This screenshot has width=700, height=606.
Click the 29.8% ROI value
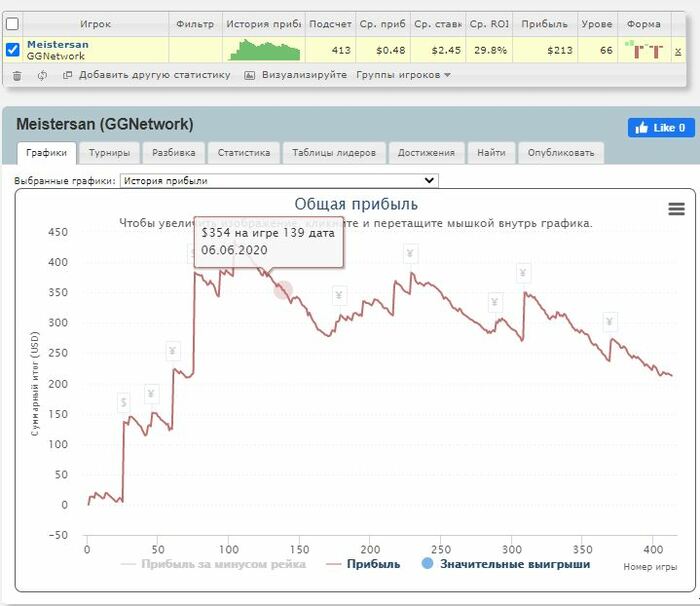tap(490, 50)
